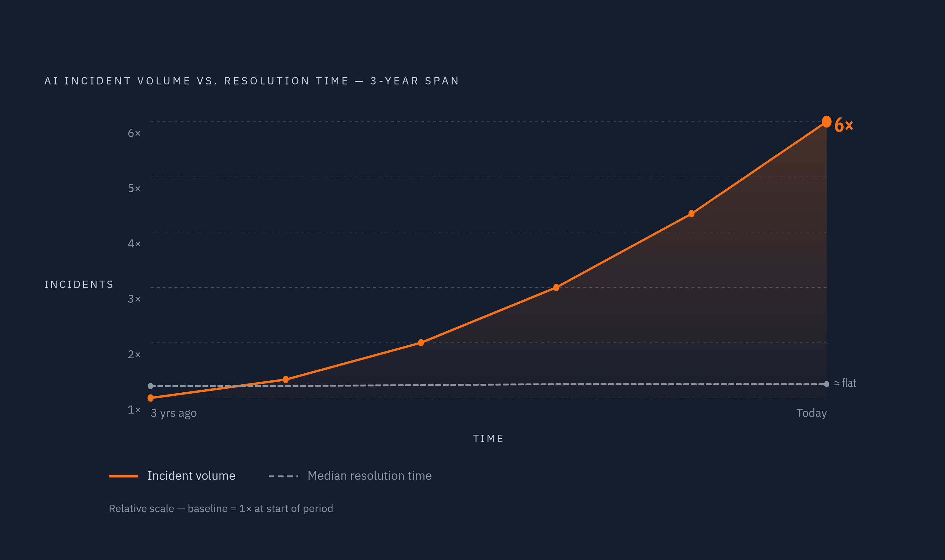Click the gray end dot of the dashed line
The height and width of the screenshot is (560, 945).
826,384
